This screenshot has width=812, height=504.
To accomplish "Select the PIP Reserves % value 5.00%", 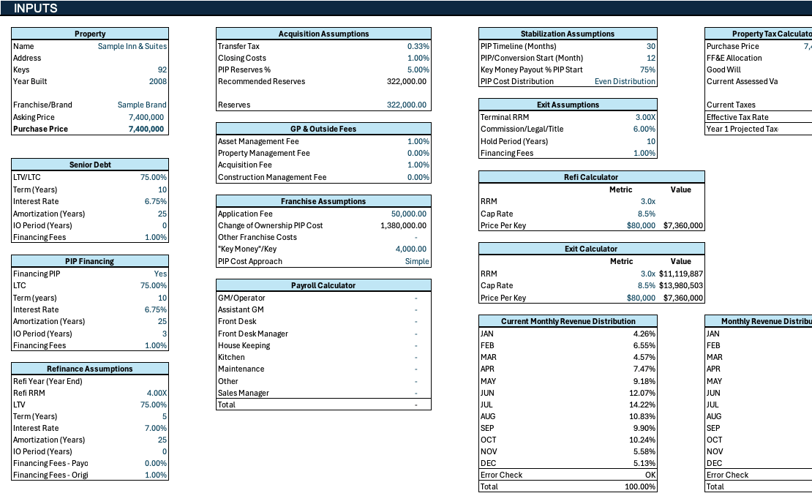I will (x=418, y=69).
